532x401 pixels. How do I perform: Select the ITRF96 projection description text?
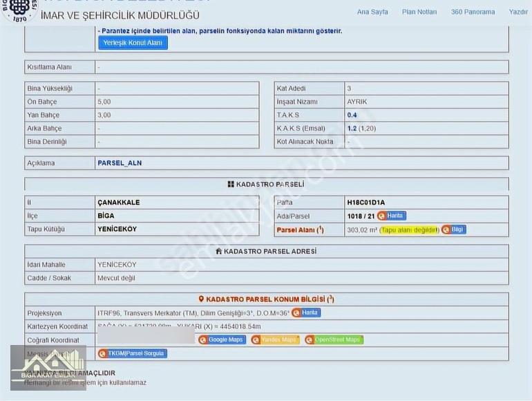point(193,313)
